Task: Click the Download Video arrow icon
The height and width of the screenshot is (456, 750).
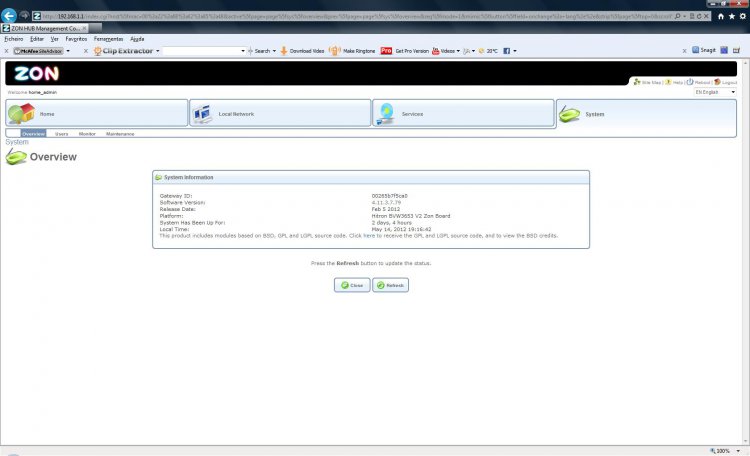Action: [283, 51]
